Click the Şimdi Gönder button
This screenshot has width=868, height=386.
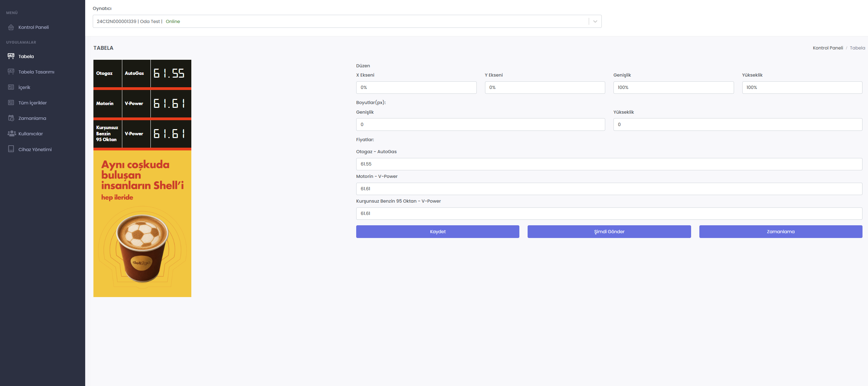click(609, 231)
